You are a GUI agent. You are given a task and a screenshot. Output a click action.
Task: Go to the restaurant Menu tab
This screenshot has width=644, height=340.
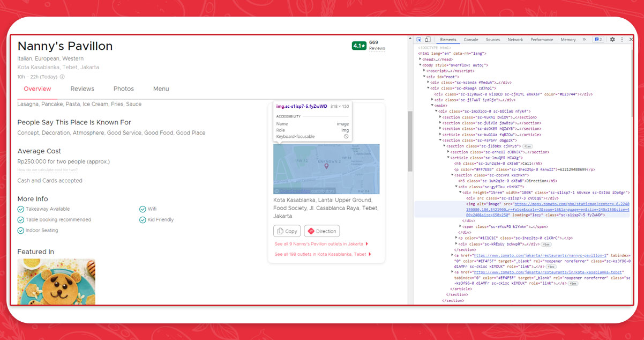click(161, 89)
